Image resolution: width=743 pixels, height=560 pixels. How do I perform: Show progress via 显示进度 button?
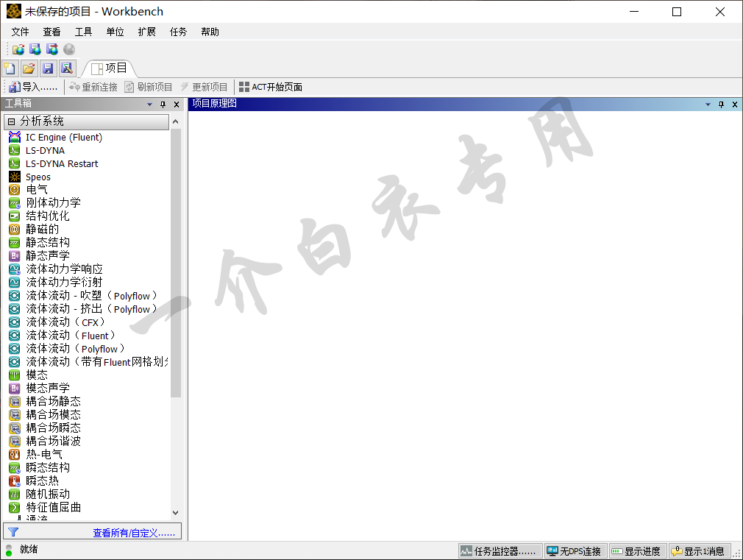click(x=637, y=551)
